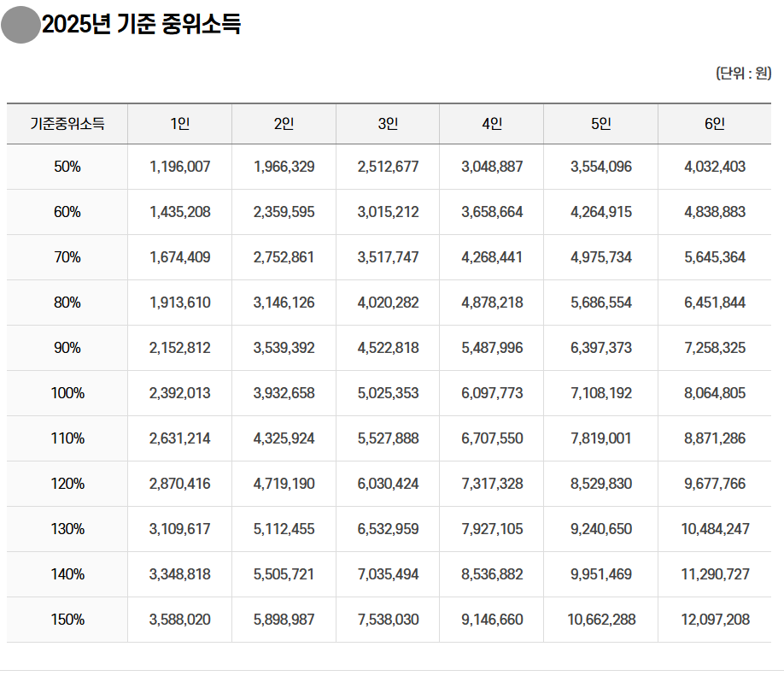Screen dimensions: 784x676
Task: Click the cell 7,819,001
Action: [x=601, y=438]
